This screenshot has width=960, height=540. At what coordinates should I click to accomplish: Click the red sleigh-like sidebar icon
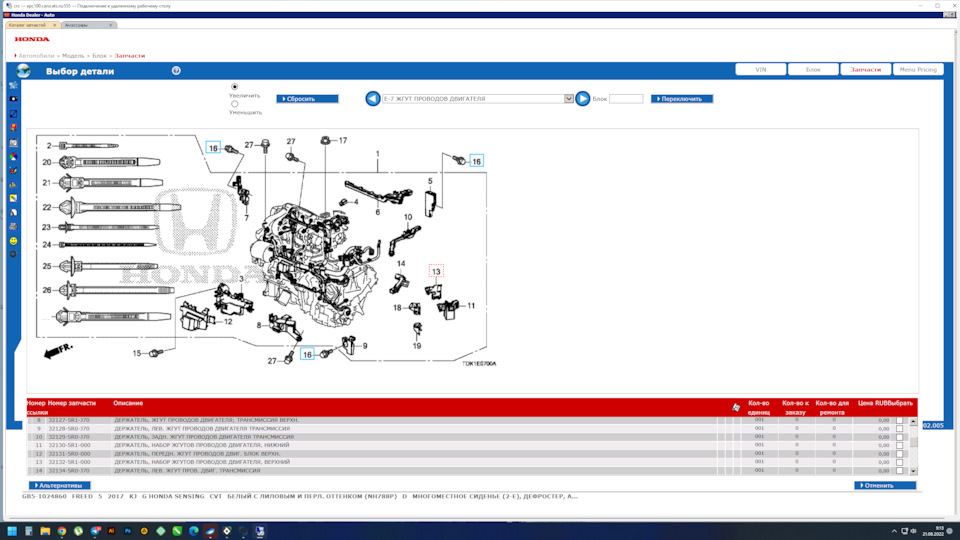(13, 170)
